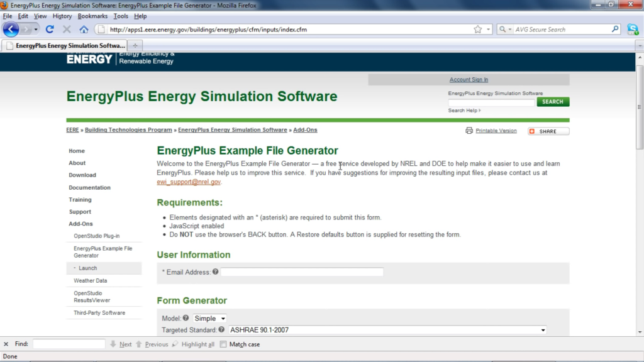Click the ewi_support@nrel.gov email link

click(189, 182)
